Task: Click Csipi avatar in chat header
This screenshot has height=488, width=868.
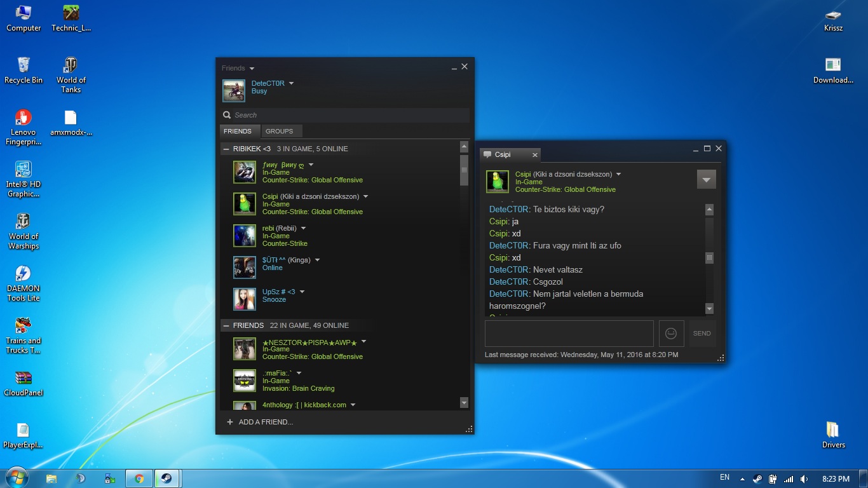Action: coord(498,182)
